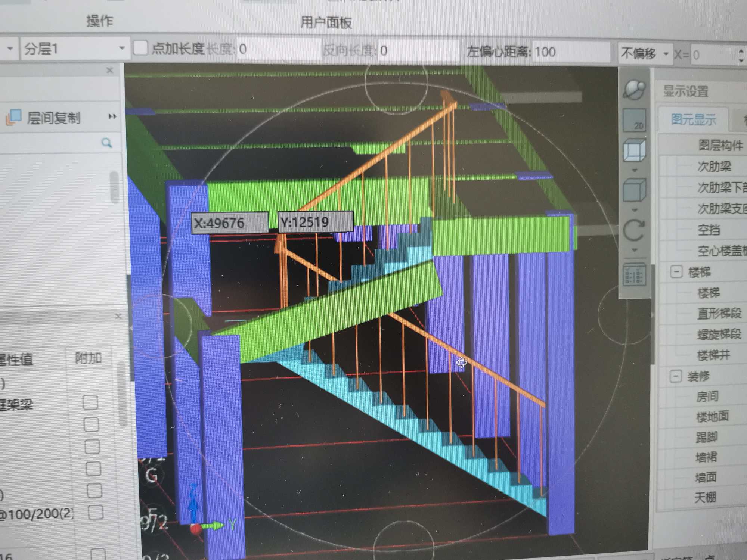Click the 属性值 column header
747x560 pixels.
[x=16, y=359]
